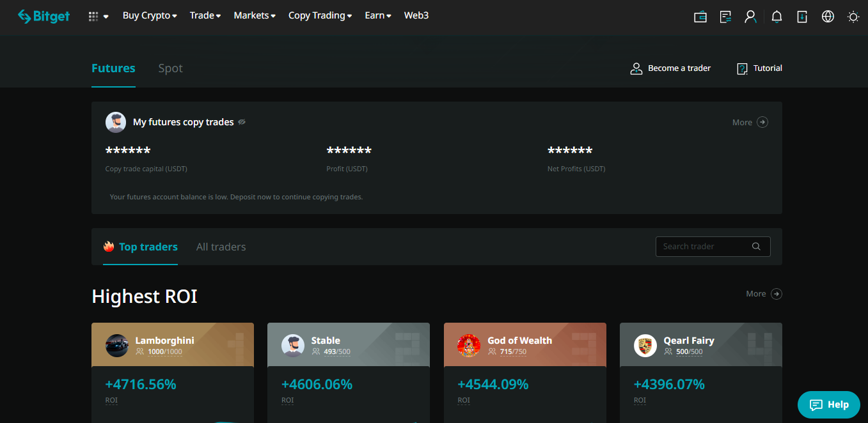Expand the Copy Trading dropdown
The image size is (868, 423).
pyautogui.click(x=320, y=15)
